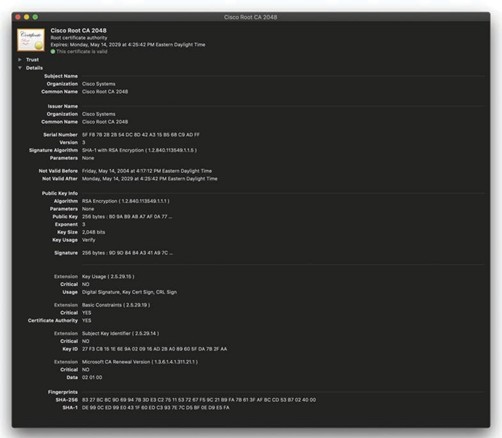The image size is (502, 438).
Task: Click the SHA-1 fingerprint value
Action: tap(156, 408)
